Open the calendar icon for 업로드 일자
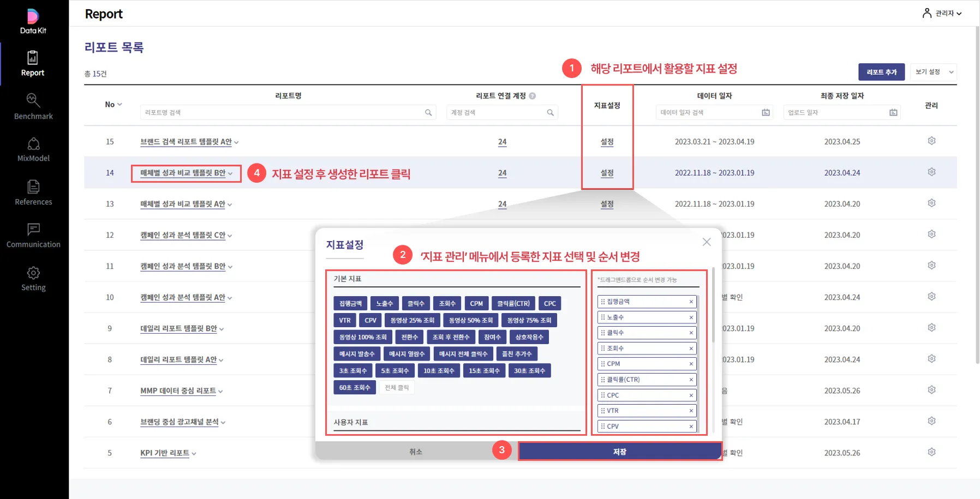The image size is (980, 499). pyautogui.click(x=893, y=112)
